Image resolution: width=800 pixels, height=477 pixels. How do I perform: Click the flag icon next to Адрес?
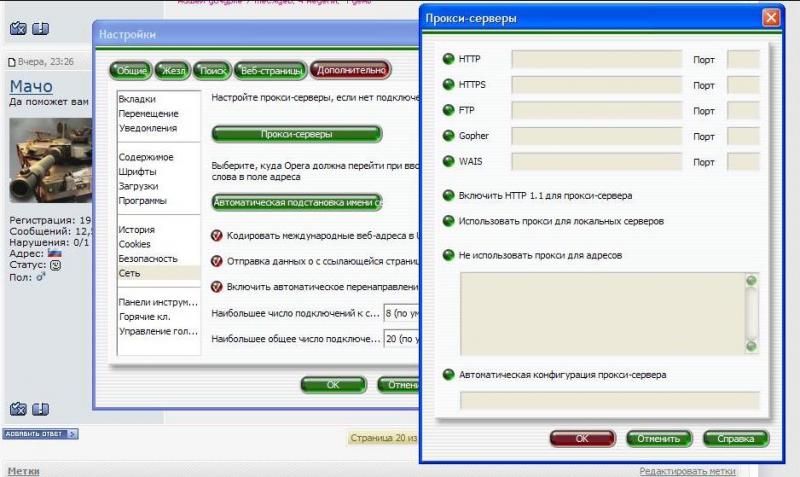[x=54, y=253]
